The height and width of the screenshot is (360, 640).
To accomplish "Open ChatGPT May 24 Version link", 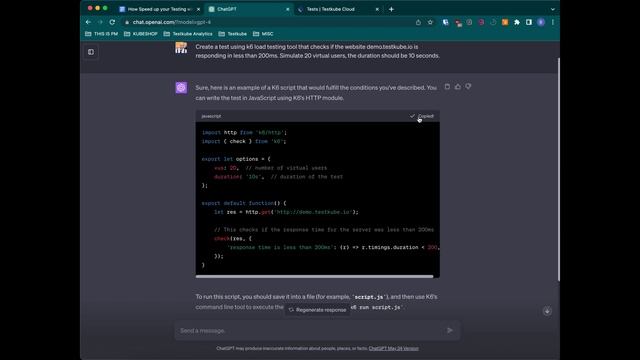I will 393,349.
